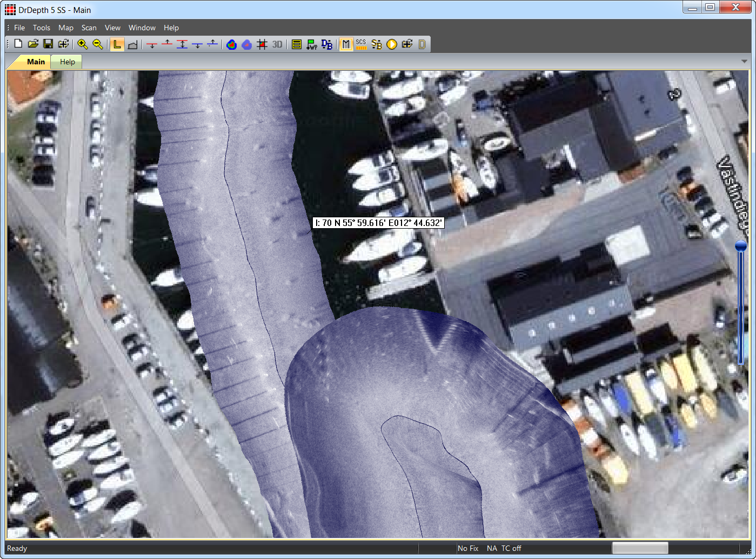This screenshot has width=756, height=559.
Task: Open the Map menu
Action: pyautogui.click(x=66, y=28)
